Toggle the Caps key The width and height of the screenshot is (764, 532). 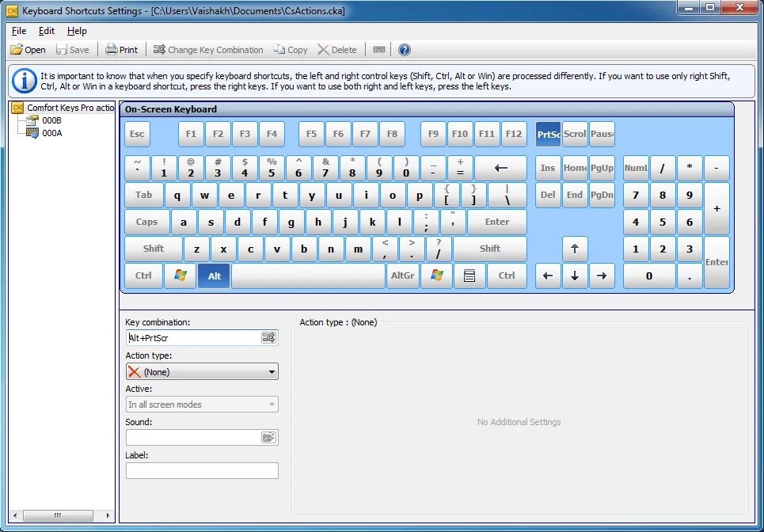[x=146, y=222]
